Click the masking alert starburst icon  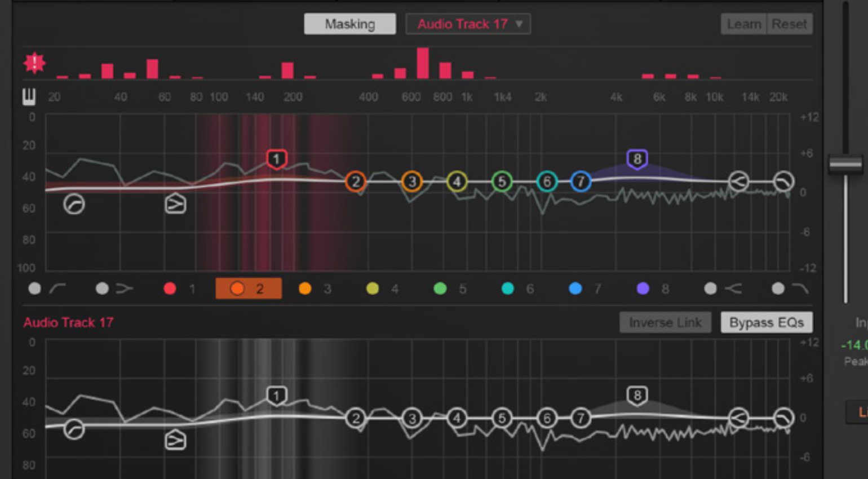34,63
